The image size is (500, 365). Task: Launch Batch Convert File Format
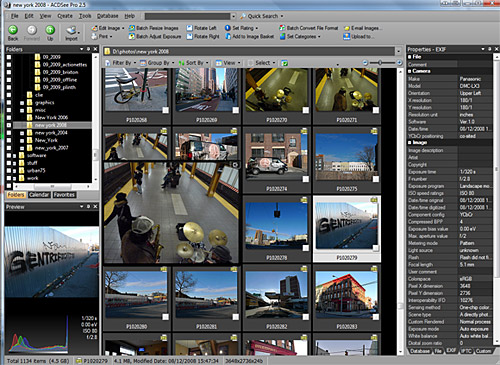coord(309,28)
